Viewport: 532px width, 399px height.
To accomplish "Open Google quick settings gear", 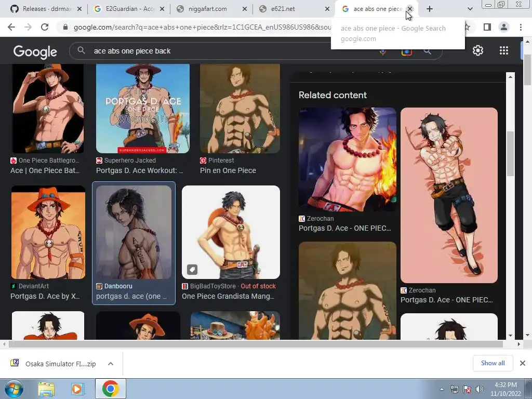I will tap(478, 50).
